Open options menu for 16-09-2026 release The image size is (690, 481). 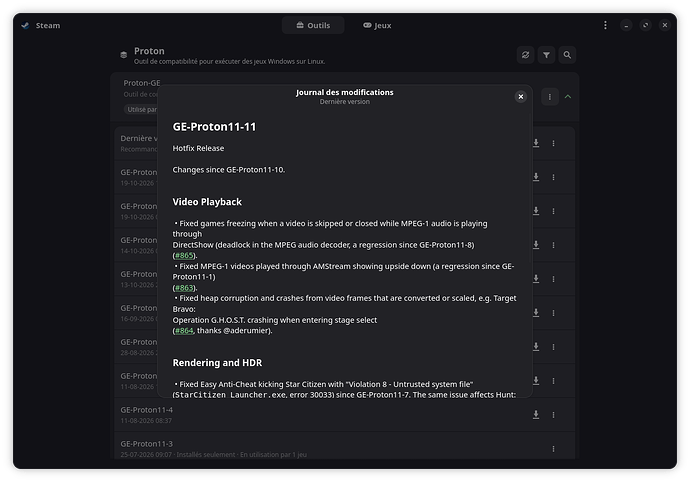click(x=553, y=312)
